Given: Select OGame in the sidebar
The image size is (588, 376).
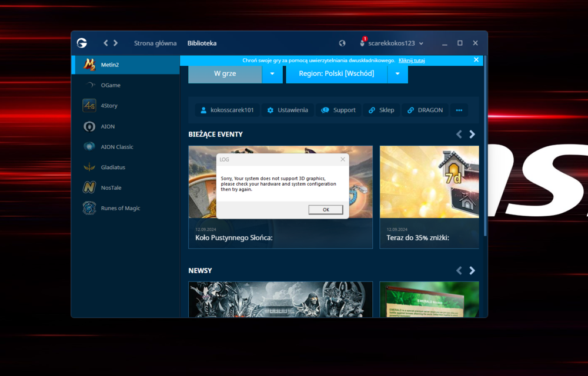Looking at the screenshot, I should click(x=126, y=85).
